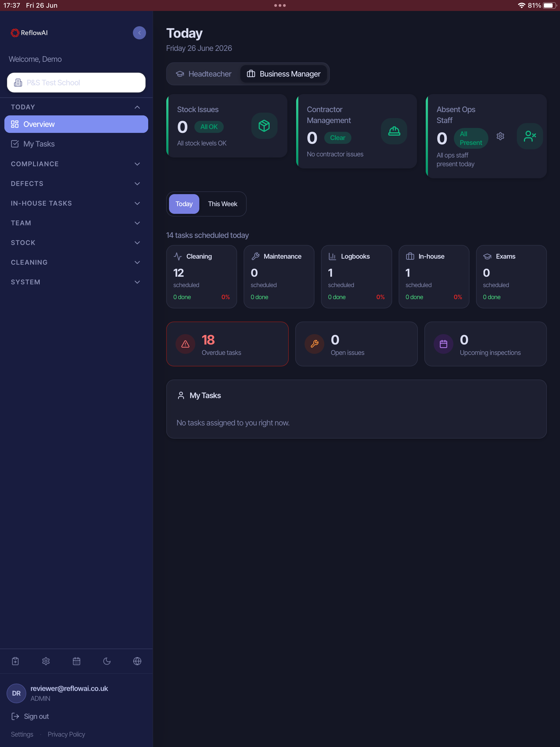Open the Open issues card
The width and height of the screenshot is (560, 747).
(x=356, y=344)
